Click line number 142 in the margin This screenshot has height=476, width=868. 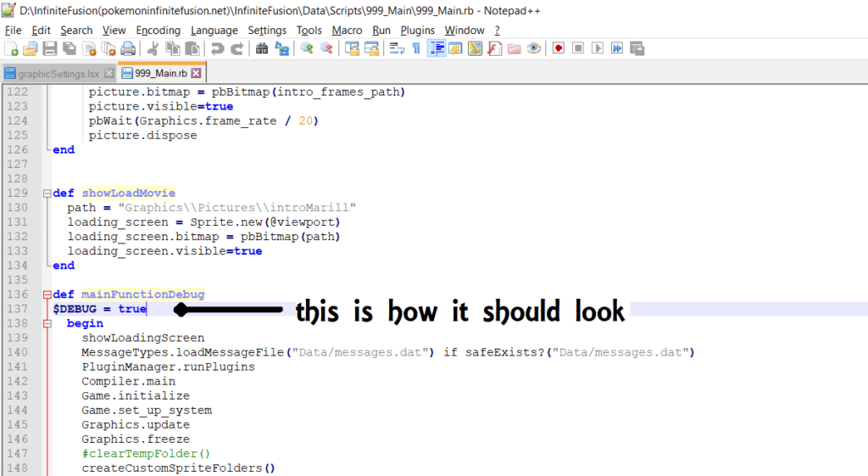coord(17,382)
